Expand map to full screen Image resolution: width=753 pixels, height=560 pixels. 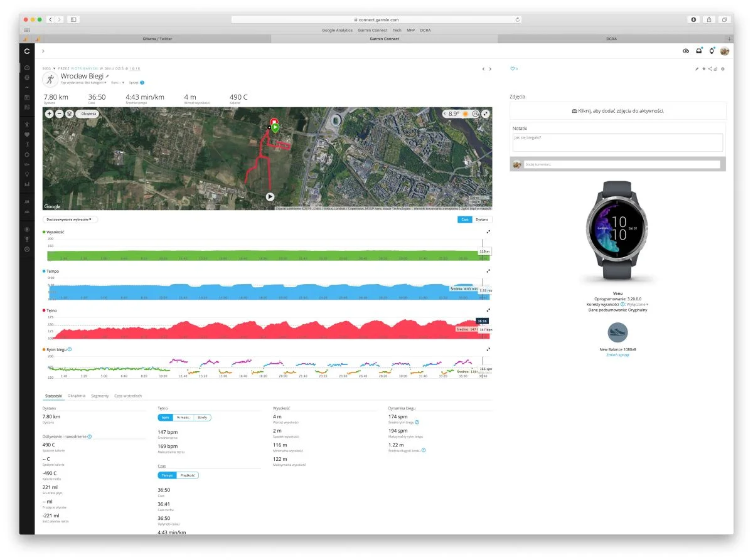(x=486, y=114)
